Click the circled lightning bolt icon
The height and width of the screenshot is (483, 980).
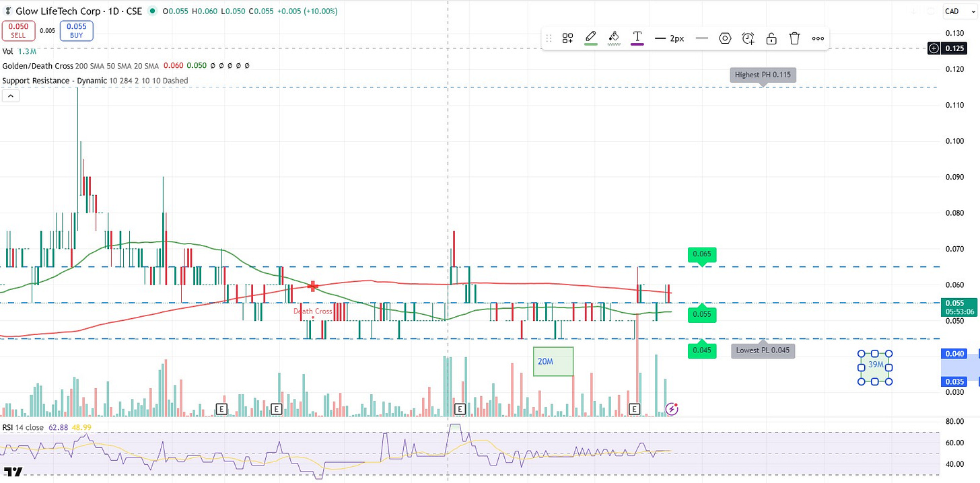tap(672, 408)
